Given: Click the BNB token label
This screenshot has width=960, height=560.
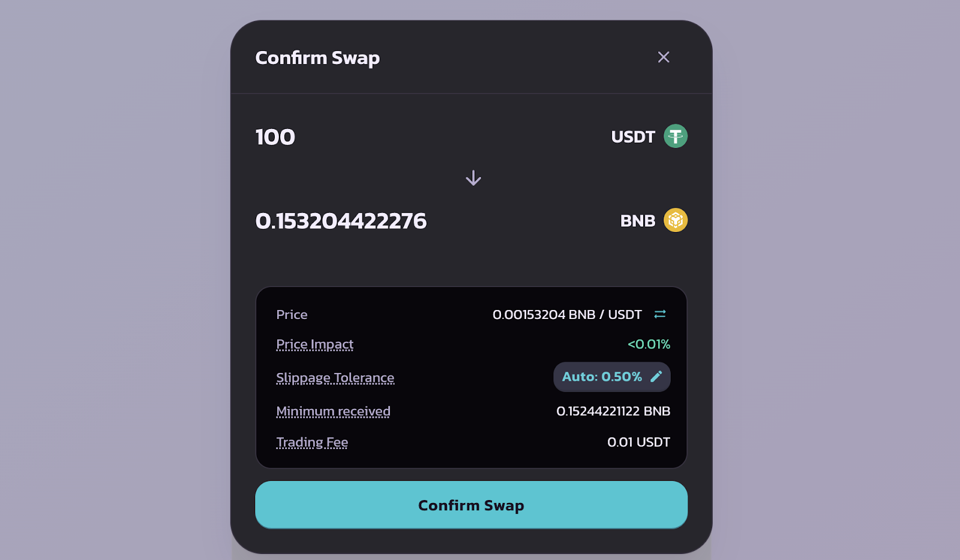Looking at the screenshot, I should [638, 221].
